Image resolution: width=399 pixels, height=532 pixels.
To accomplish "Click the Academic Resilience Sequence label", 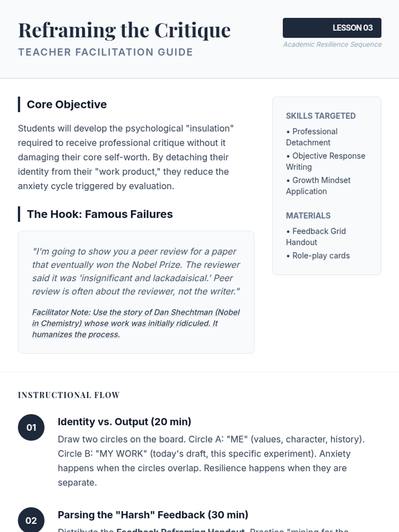I will 332,45.
